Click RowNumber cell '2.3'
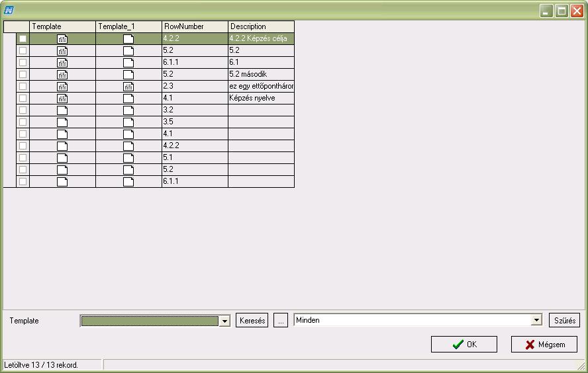The image size is (588, 373). pyautogui.click(x=195, y=86)
